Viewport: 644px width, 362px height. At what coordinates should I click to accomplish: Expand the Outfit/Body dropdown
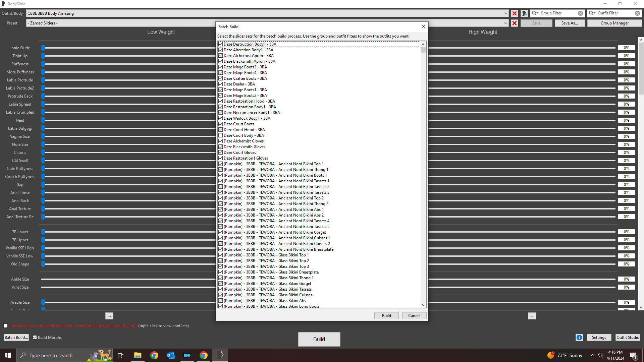[506, 13]
